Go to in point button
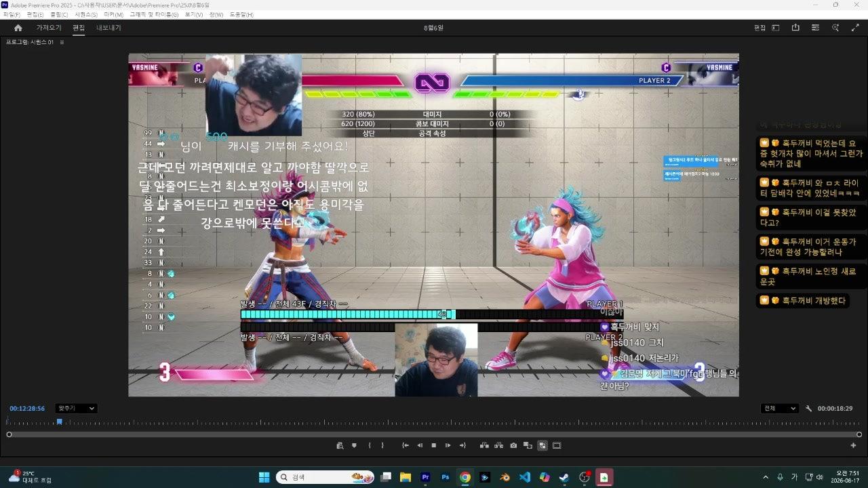 [406, 445]
